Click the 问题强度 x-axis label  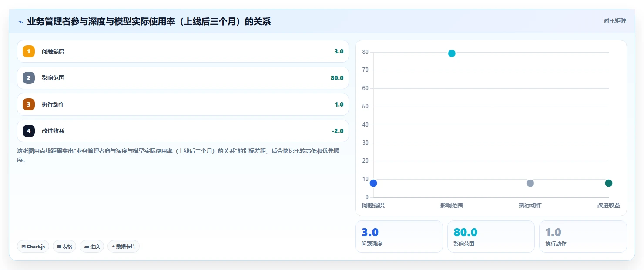tap(373, 205)
